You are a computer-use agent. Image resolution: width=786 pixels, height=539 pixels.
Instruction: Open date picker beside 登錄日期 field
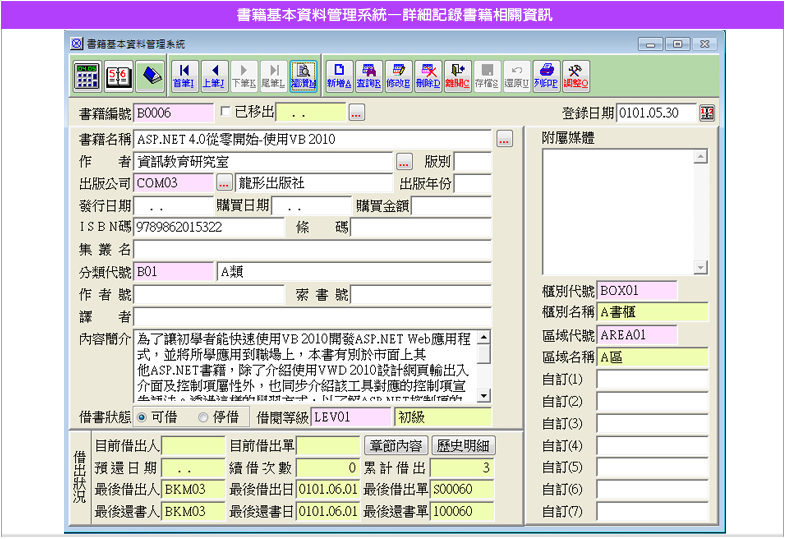coord(707,113)
